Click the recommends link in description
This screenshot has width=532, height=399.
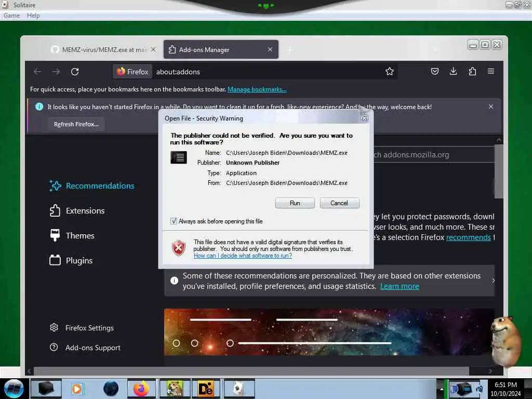(x=468, y=237)
